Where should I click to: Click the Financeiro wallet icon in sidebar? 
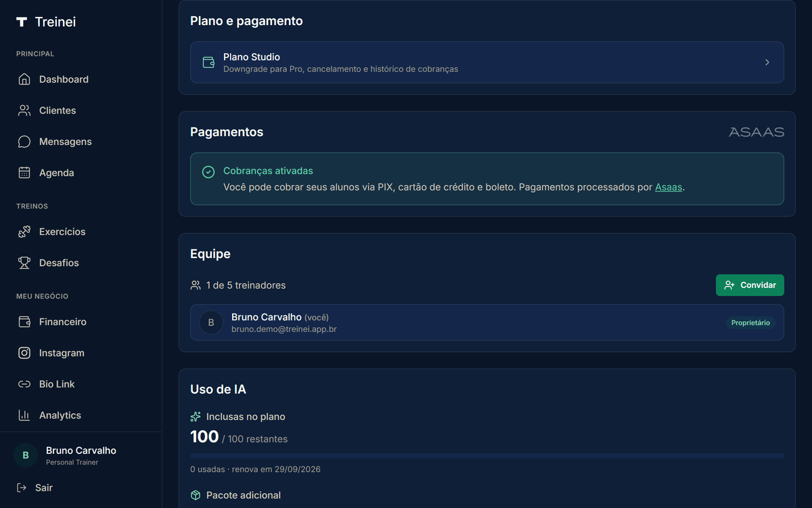(x=24, y=322)
